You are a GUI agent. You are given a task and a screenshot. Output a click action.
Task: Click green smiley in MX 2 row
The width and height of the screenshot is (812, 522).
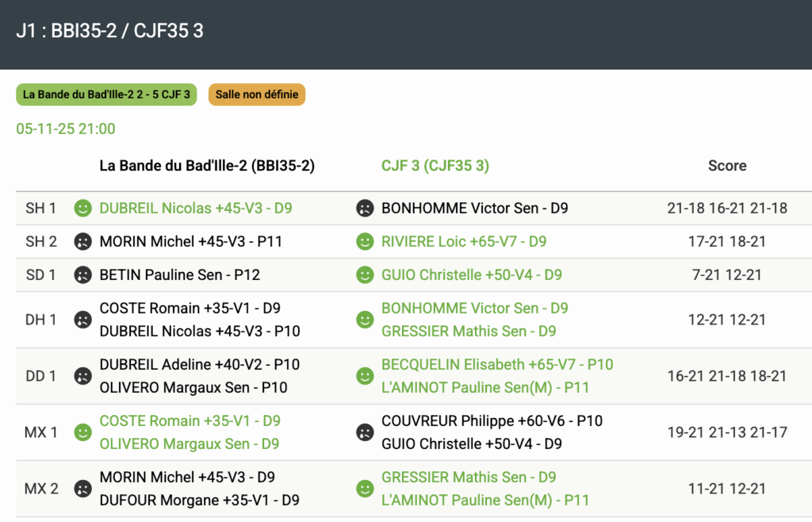click(365, 489)
